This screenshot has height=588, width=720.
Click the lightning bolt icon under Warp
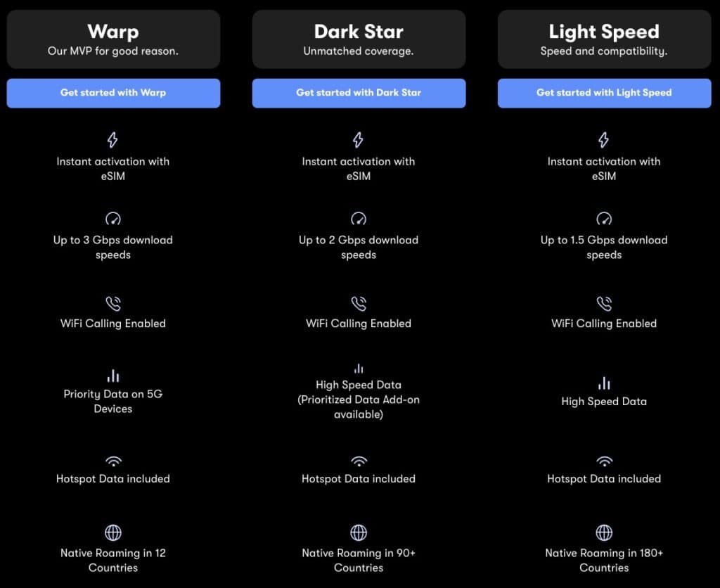(113, 140)
